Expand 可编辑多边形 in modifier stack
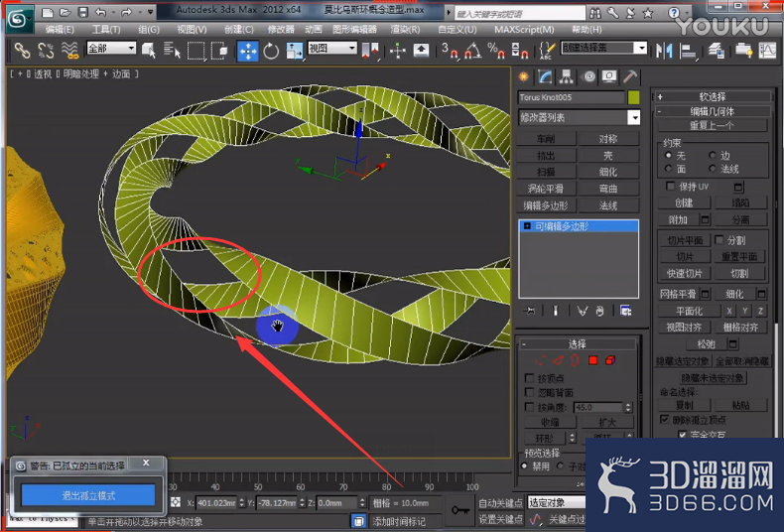The image size is (784, 532). click(x=527, y=226)
